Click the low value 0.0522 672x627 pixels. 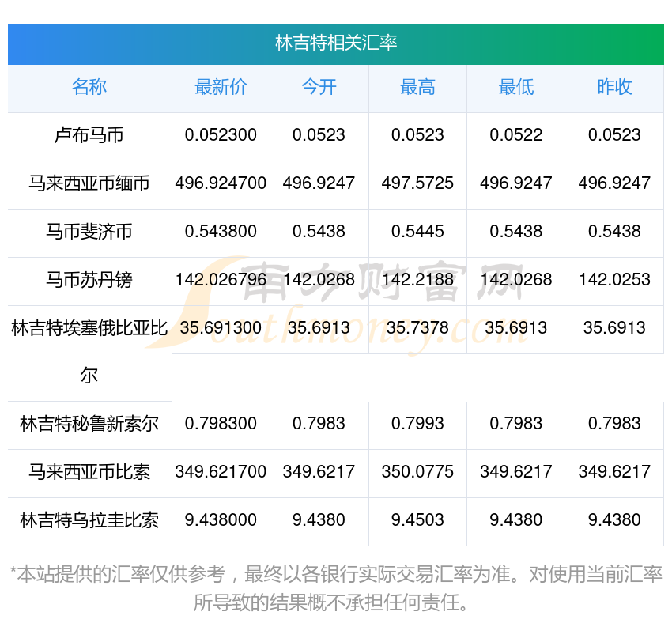[x=516, y=135]
